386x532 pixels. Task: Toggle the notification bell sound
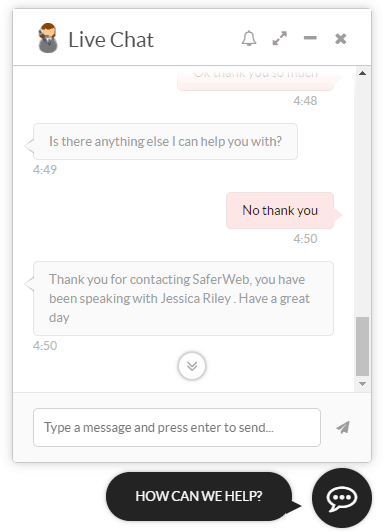(249, 38)
